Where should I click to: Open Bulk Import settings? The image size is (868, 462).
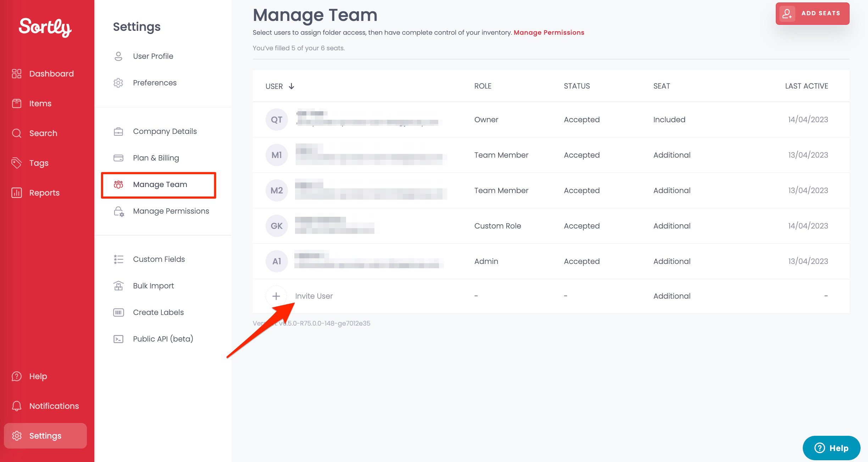pyautogui.click(x=154, y=286)
